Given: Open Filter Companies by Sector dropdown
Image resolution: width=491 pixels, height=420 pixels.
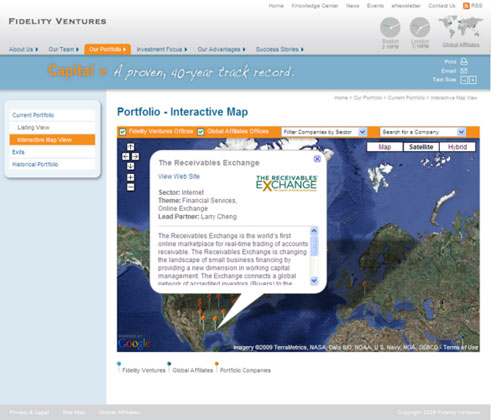Looking at the screenshot, I should pos(324,132).
